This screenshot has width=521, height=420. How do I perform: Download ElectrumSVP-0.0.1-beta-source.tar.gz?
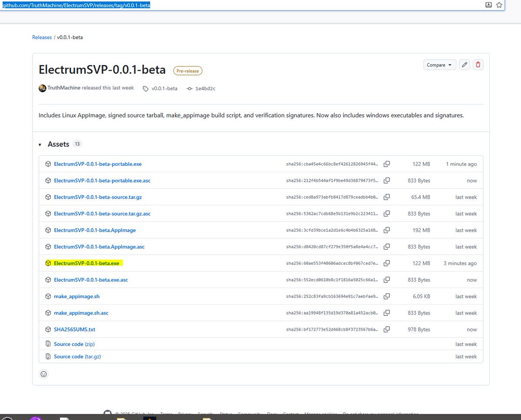[98, 197]
